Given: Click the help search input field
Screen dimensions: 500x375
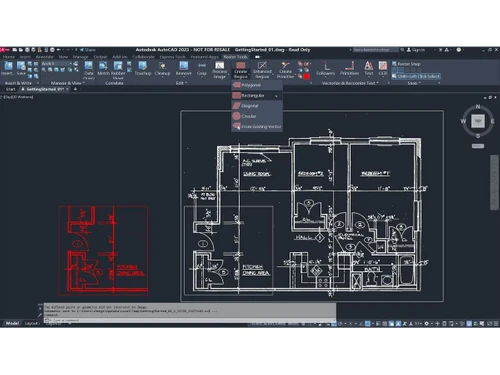Looking at the screenshot, I should (x=376, y=50).
